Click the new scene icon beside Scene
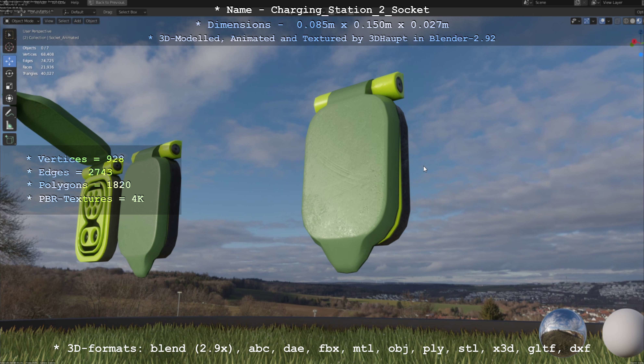 (577, 2)
